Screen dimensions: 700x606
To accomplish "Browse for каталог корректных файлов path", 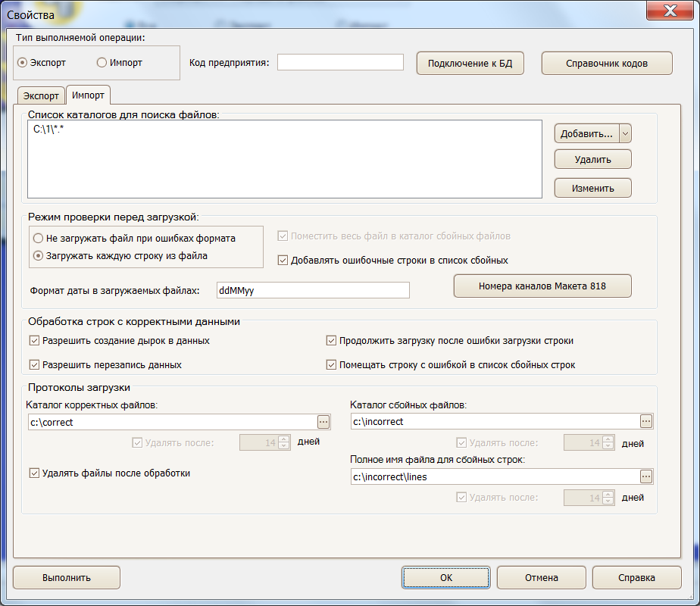I will 324,422.
